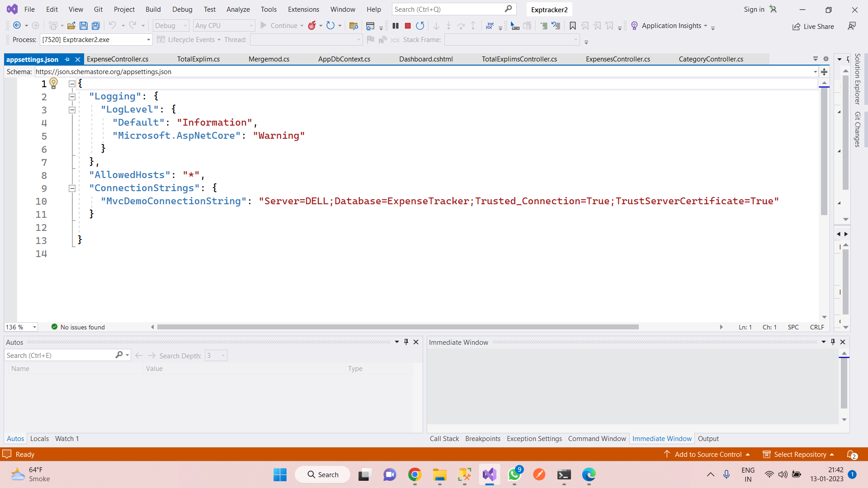Click the Live Share button
The image size is (868, 488).
pyautogui.click(x=813, y=26)
